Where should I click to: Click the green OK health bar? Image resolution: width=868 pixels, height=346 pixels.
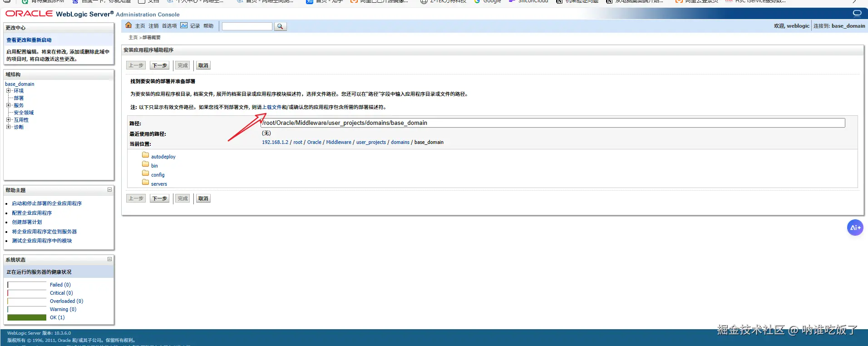tap(27, 317)
